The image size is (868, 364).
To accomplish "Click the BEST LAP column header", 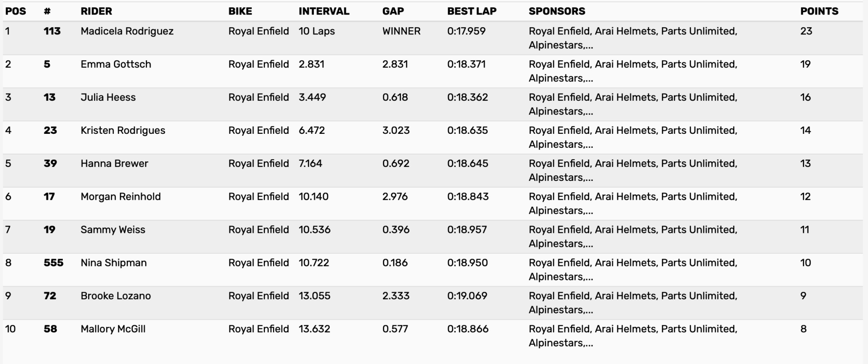I will click(x=472, y=11).
